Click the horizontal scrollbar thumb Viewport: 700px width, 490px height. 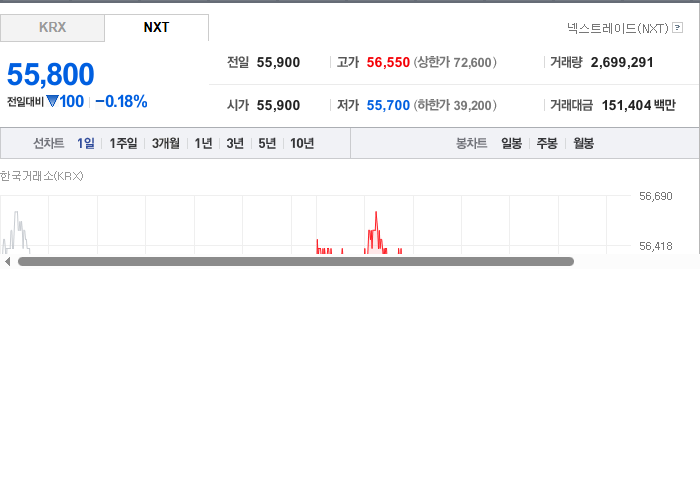(x=296, y=262)
